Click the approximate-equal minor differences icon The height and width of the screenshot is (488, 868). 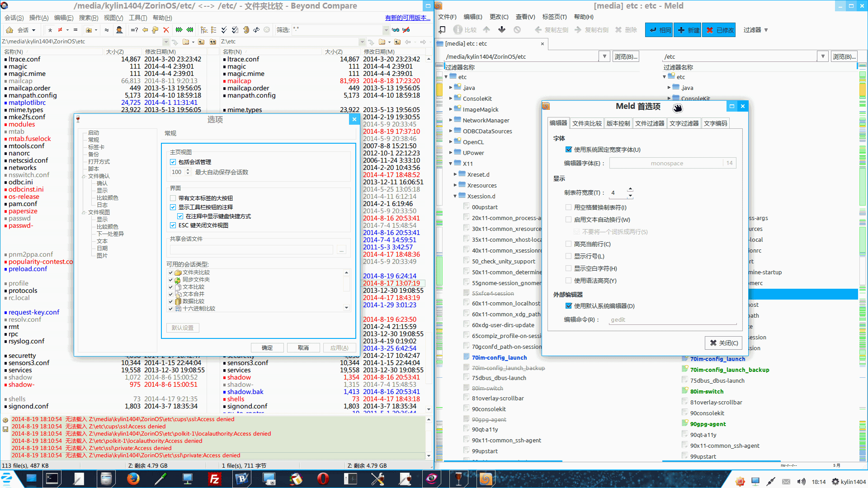tap(107, 30)
